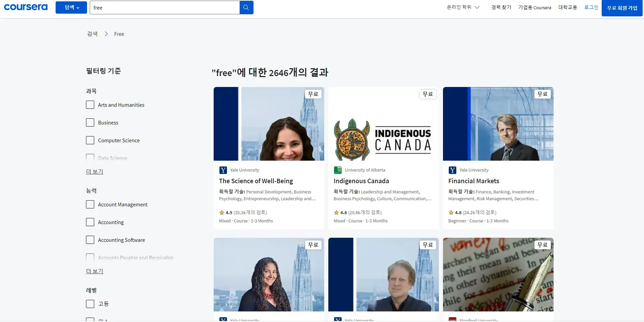Click the 무료 badge on The Science of Well-Being
Viewport: 644px width, 322px height.
point(313,94)
